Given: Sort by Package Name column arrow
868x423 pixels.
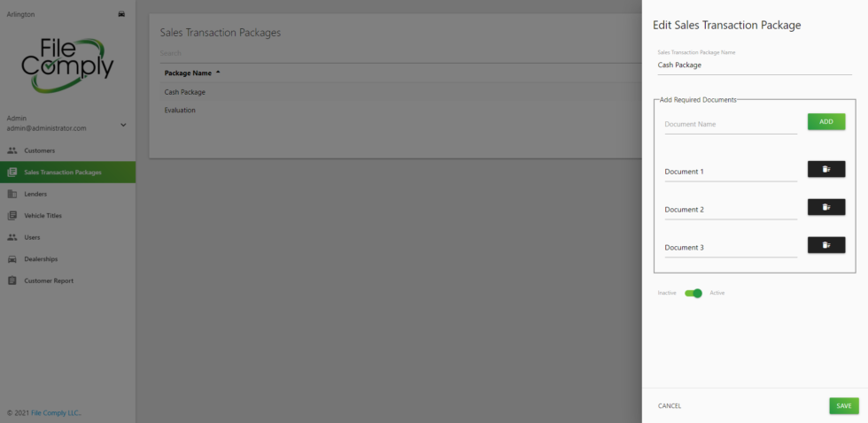Looking at the screenshot, I should [x=218, y=73].
